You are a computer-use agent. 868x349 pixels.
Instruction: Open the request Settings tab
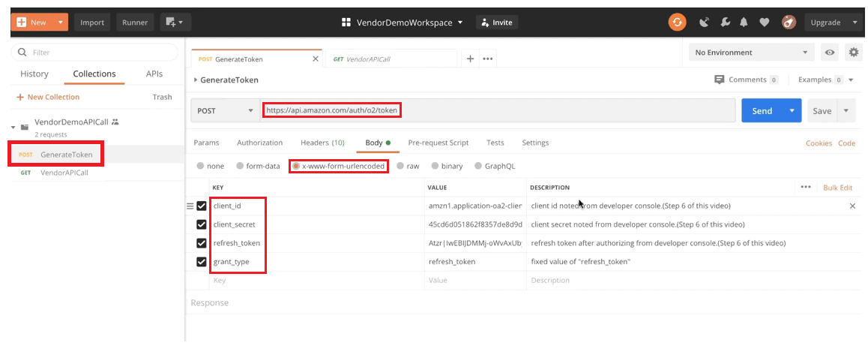point(535,143)
